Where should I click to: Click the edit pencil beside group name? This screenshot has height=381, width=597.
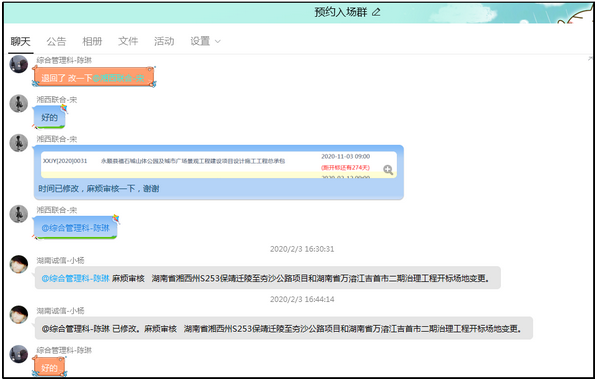(x=376, y=12)
